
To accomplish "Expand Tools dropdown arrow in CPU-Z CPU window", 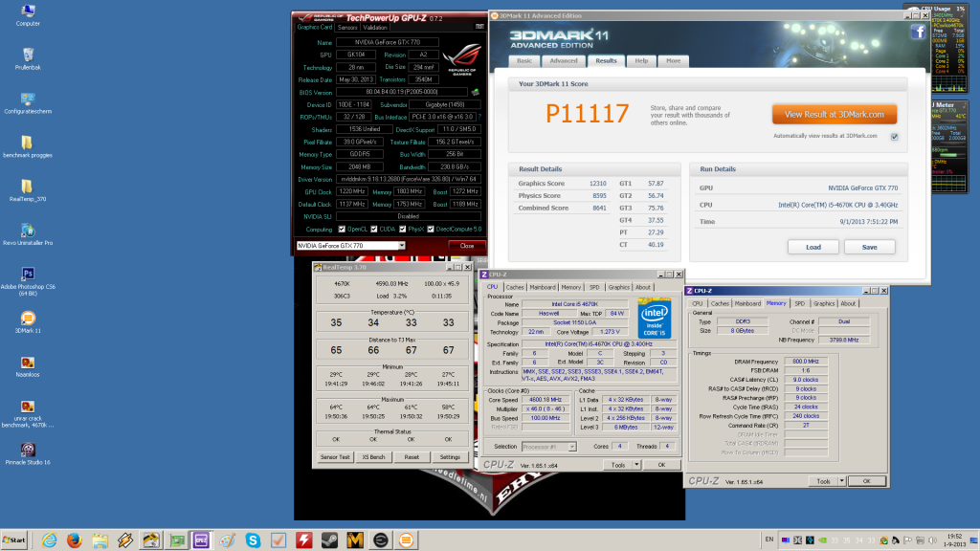I will (636, 465).
